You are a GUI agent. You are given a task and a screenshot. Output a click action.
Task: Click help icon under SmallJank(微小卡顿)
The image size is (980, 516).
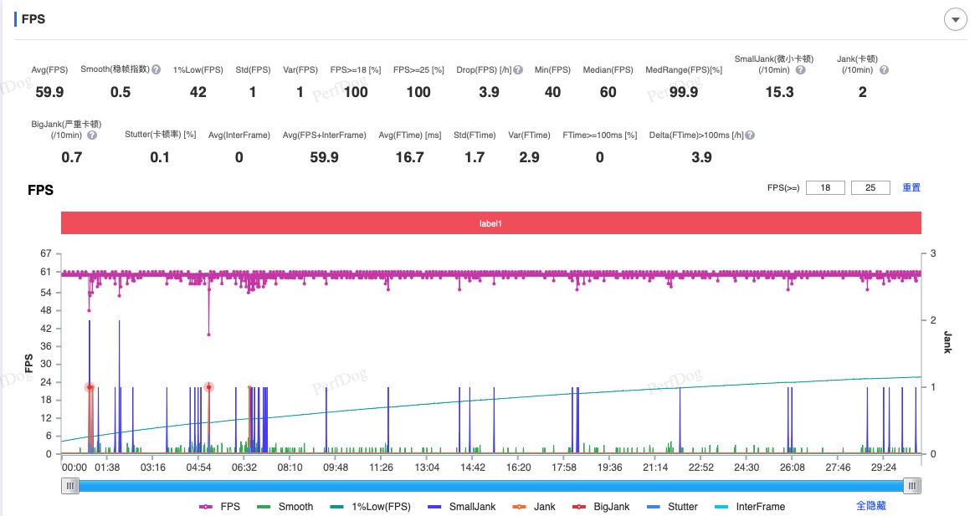[x=801, y=70]
